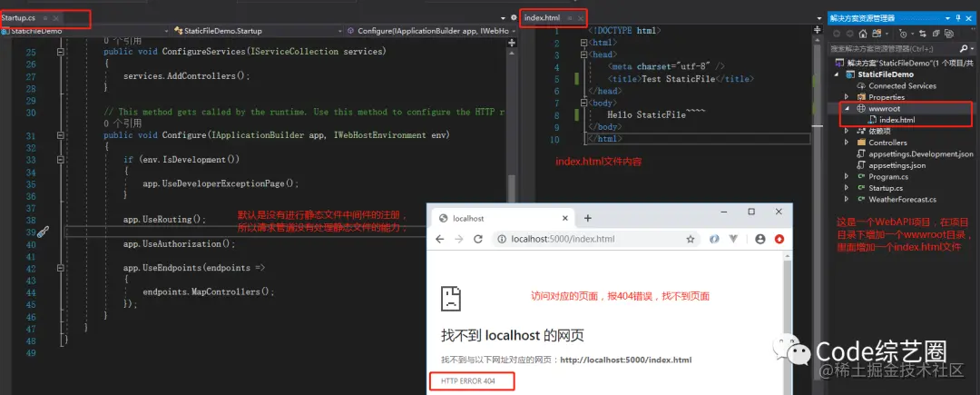
Task: Click the site info icon in address bar
Action: point(501,240)
